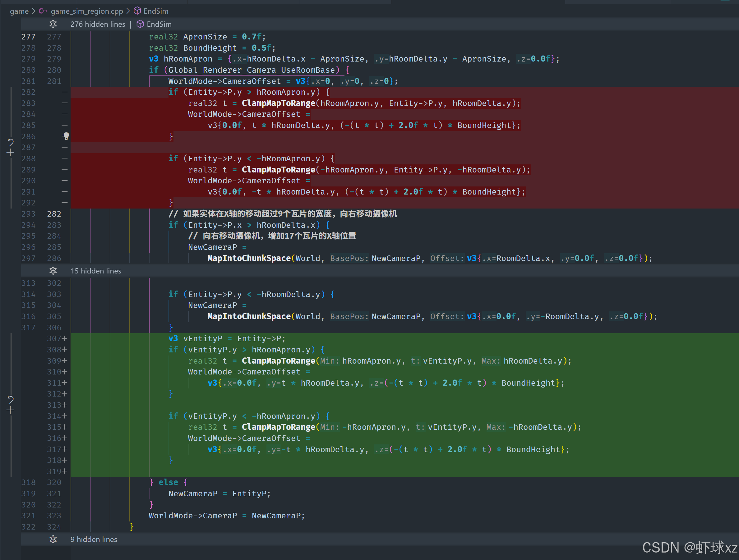Open the EndSim breadcrumb symbol
Viewport: 739px width, 560px height.
156,11
